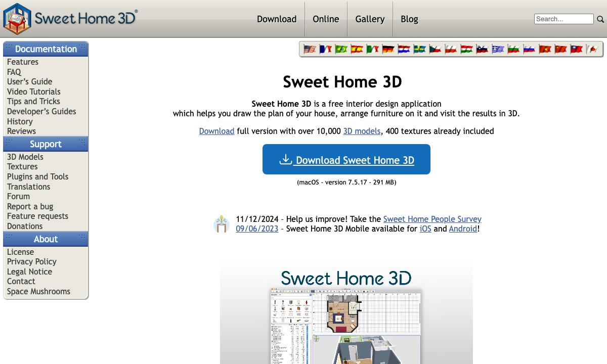Open the 3D models link

click(362, 131)
